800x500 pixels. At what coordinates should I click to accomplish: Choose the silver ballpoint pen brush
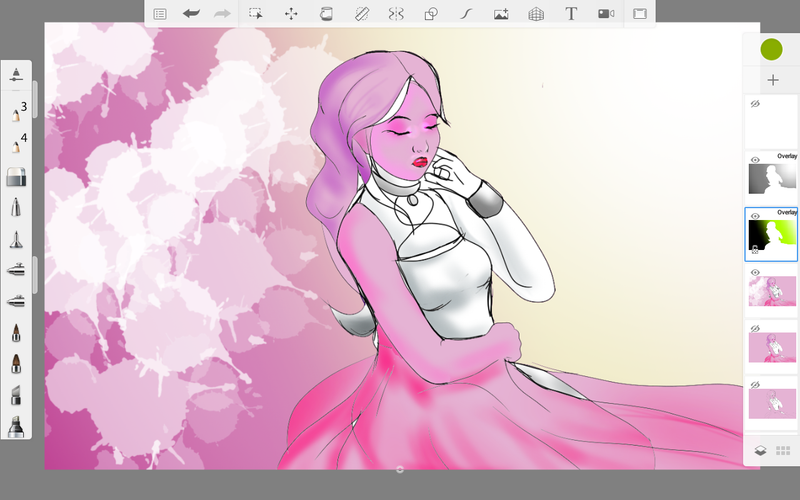(x=16, y=208)
